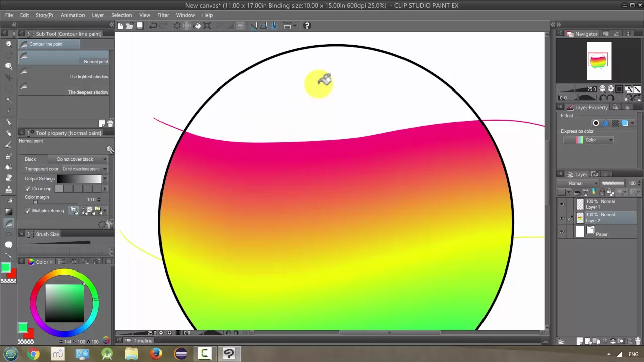The image size is (644, 362).
Task: Click the Save icon in command bar
Action: [x=140, y=26]
